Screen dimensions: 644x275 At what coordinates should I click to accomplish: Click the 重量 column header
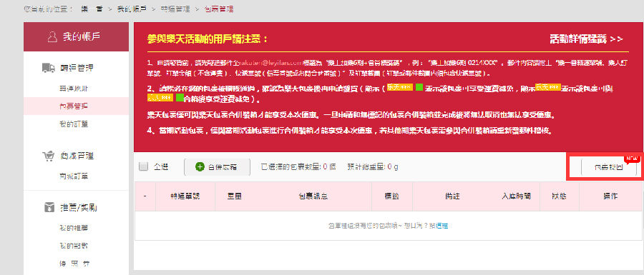point(235,196)
